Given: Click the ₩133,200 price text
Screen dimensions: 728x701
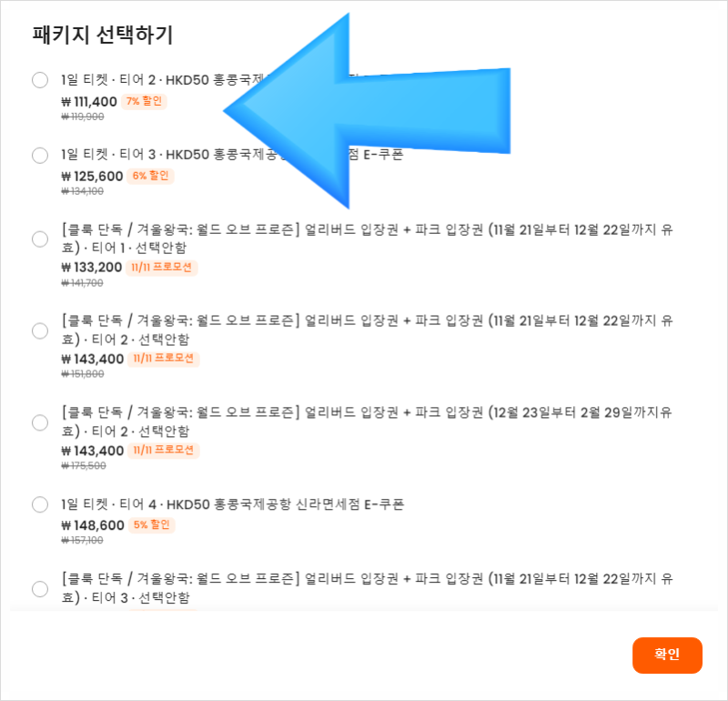Looking at the screenshot, I should click(92, 267).
